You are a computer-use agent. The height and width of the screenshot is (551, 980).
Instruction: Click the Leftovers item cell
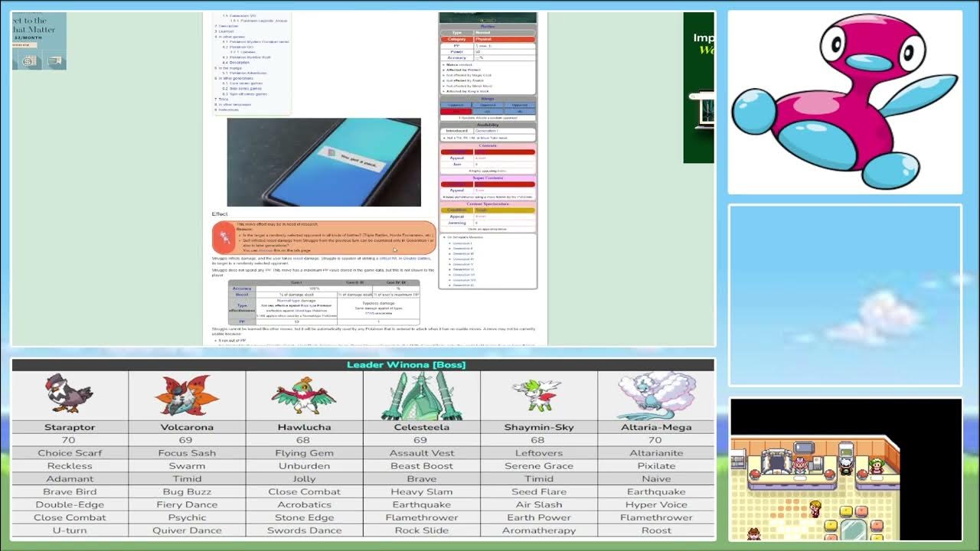point(538,453)
